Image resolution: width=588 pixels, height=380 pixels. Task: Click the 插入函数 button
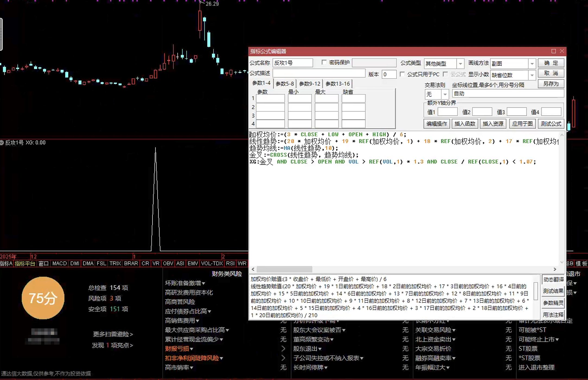click(x=465, y=124)
